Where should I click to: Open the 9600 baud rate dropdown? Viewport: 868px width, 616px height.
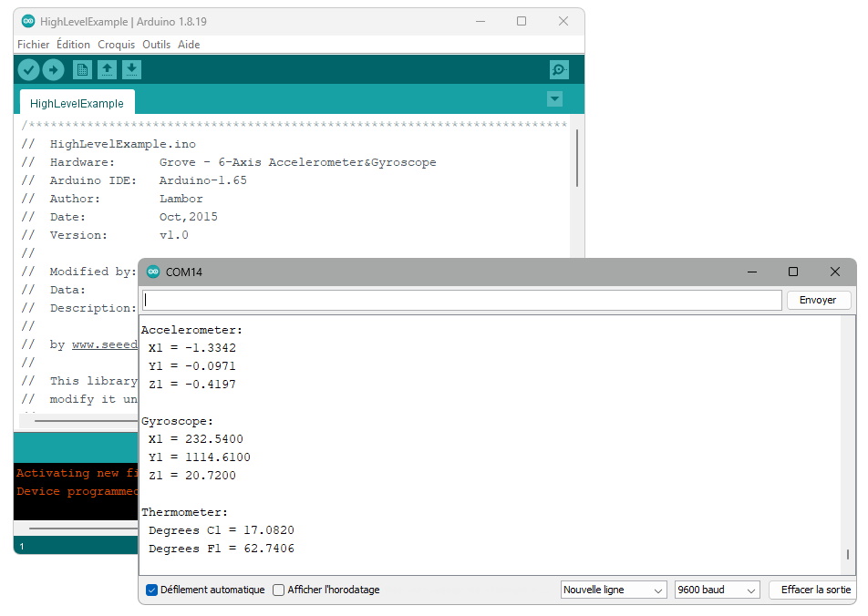coord(717,590)
